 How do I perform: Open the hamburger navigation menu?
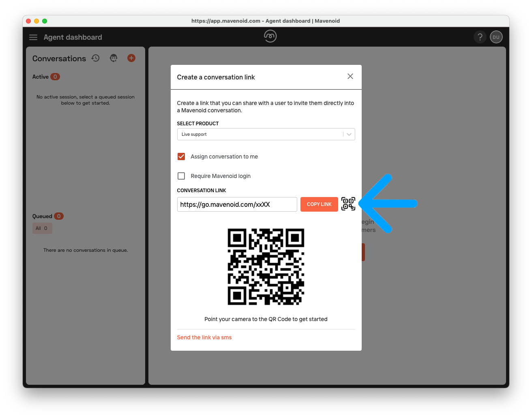(33, 37)
